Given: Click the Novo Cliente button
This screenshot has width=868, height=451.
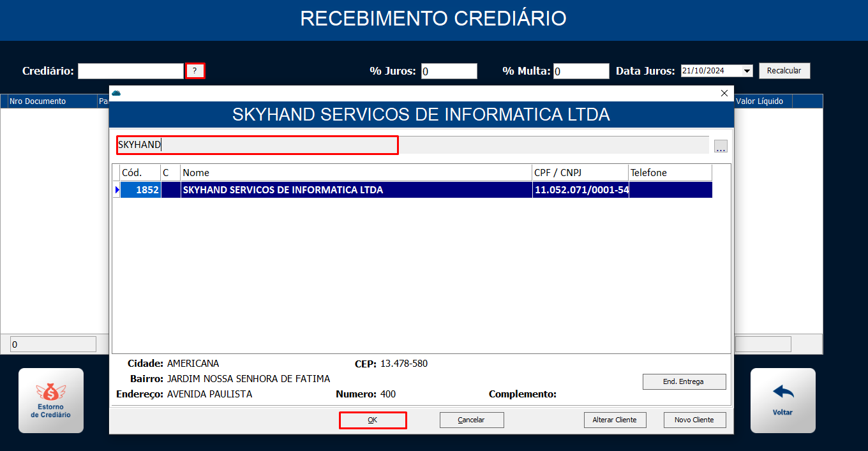Looking at the screenshot, I should (694, 420).
